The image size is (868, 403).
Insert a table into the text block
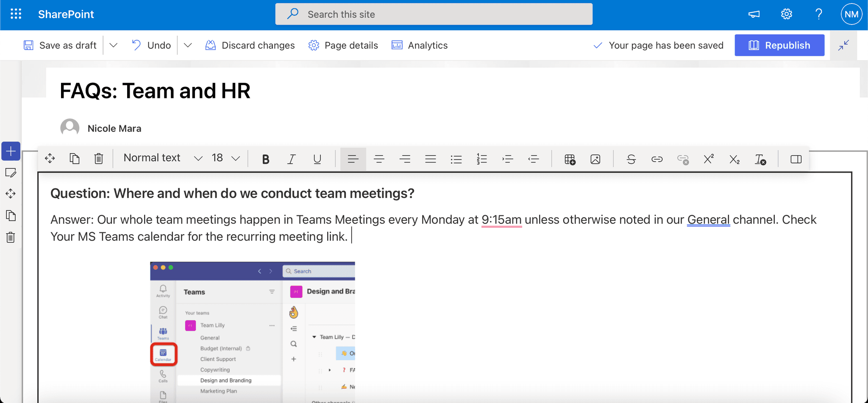click(570, 160)
